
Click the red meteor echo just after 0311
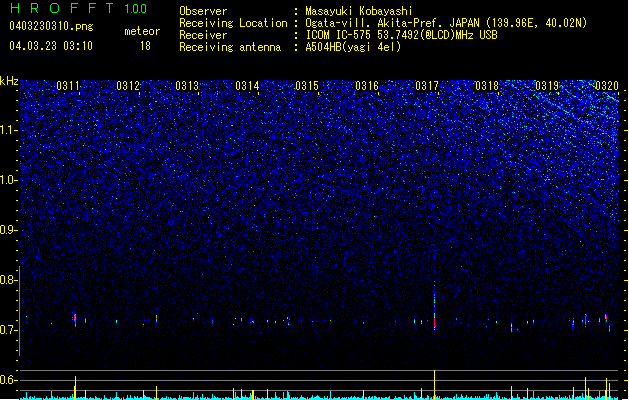click(75, 320)
